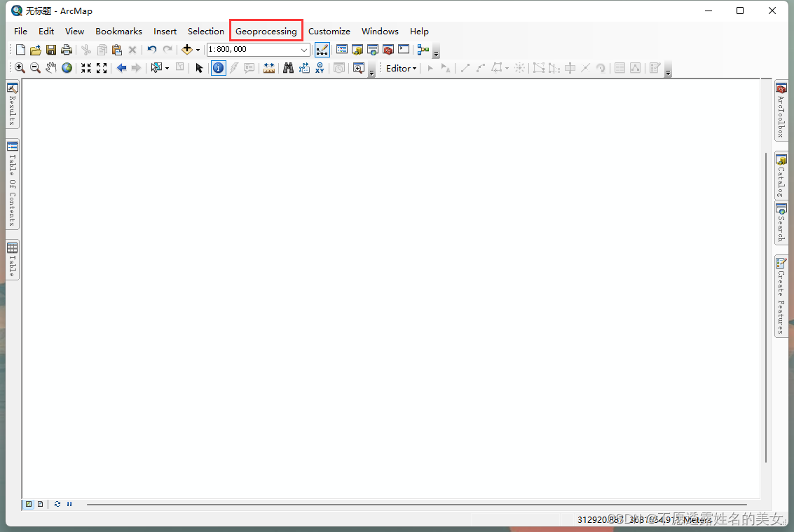Screen dimensions: 794x532
Task: Select the Pan hand tool
Action: [50, 68]
